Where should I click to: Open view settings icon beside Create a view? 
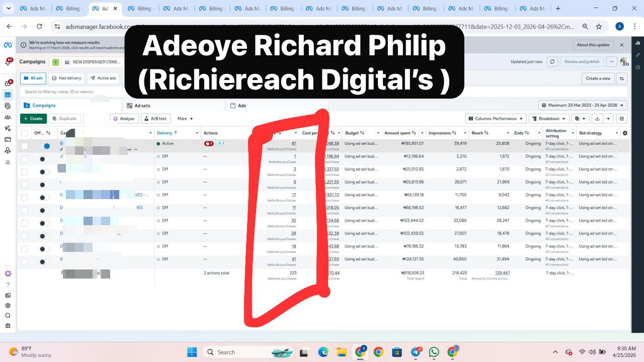(622, 78)
